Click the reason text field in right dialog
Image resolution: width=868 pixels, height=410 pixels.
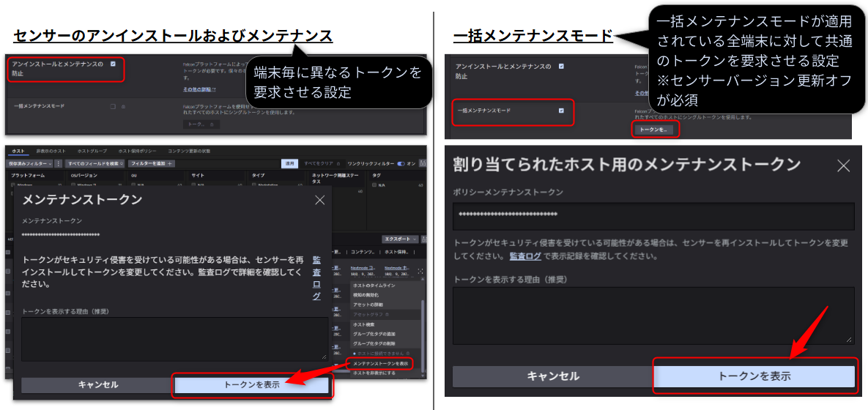[653, 316]
